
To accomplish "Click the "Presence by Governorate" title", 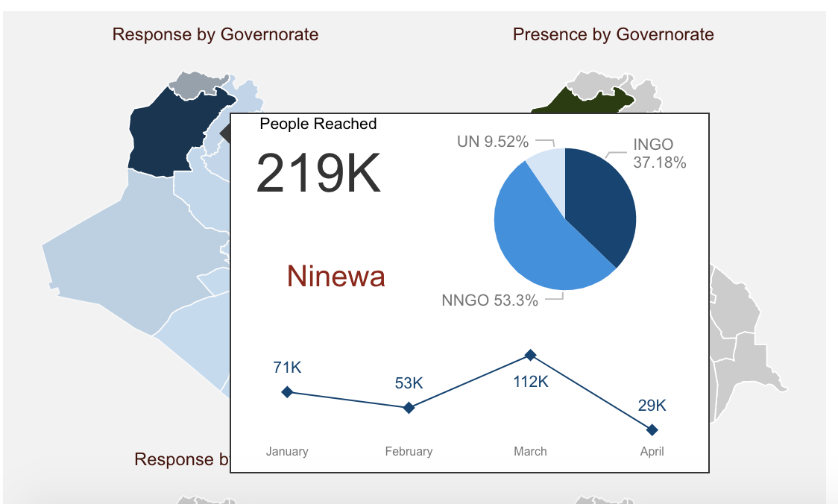I will 613,34.
